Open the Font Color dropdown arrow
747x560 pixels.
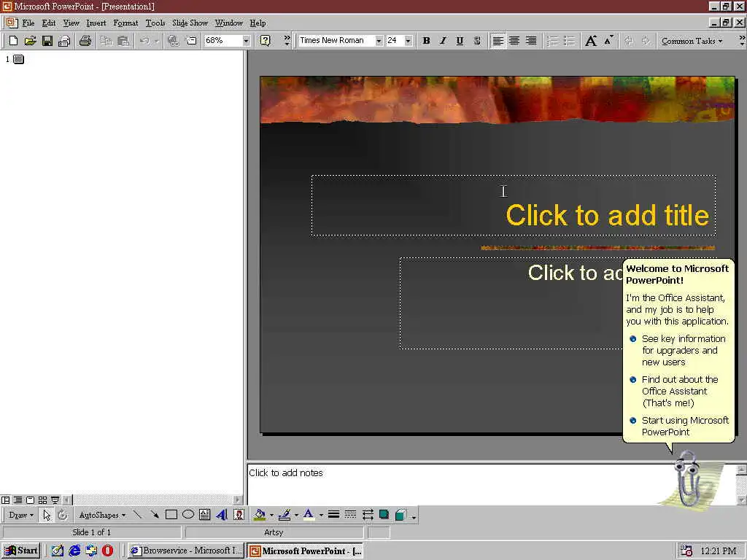[321, 515]
